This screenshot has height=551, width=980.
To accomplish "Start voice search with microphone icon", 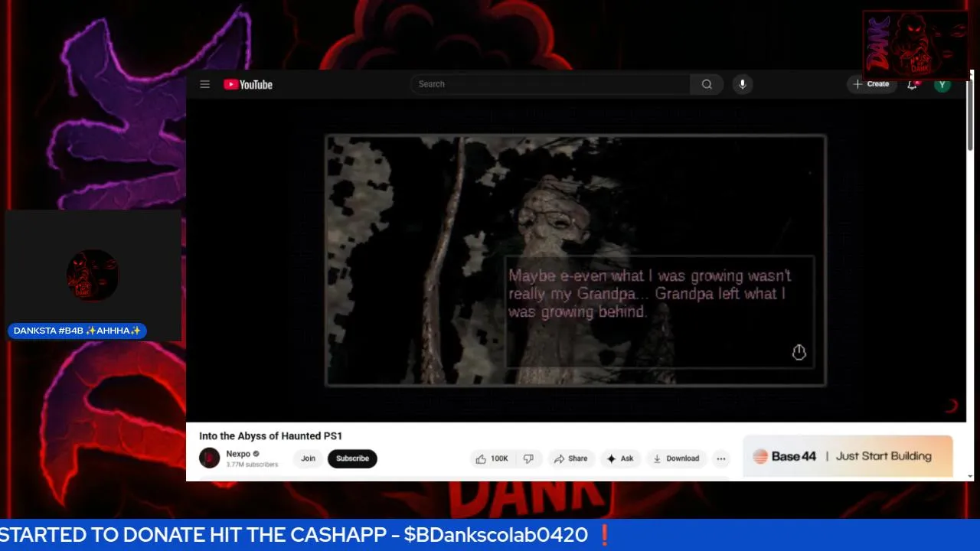I will click(742, 84).
